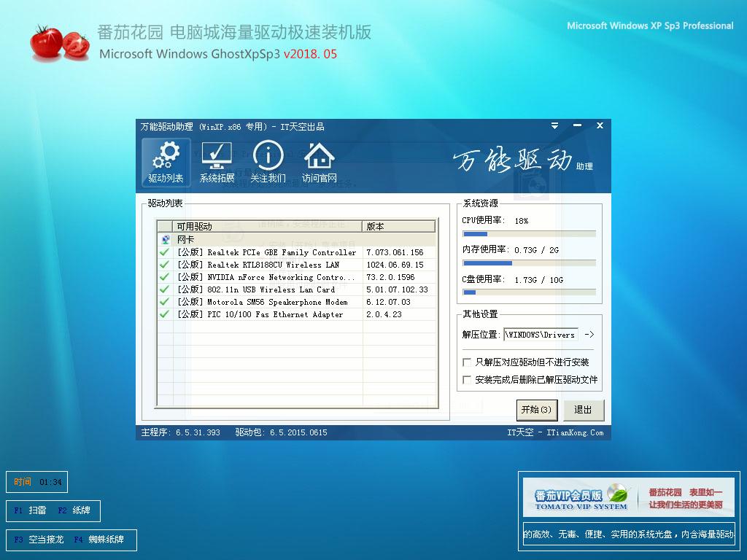Screen dimensions: 747x560
Task: Click the 开始 (3) button
Action: [x=537, y=410]
